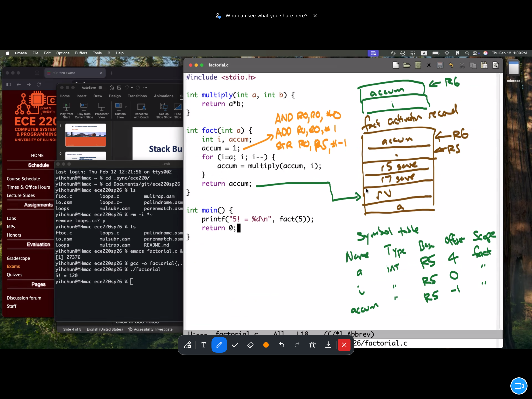The image size is (532, 399).
Task: Toggle PowerPoint AutoSave switch
Action: (100, 88)
